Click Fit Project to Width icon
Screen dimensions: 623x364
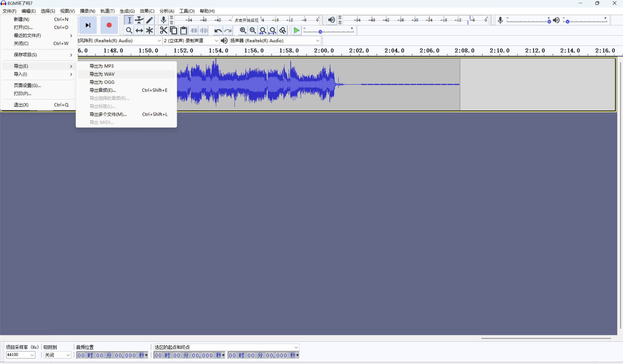pyautogui.click(x=273, y=30)
